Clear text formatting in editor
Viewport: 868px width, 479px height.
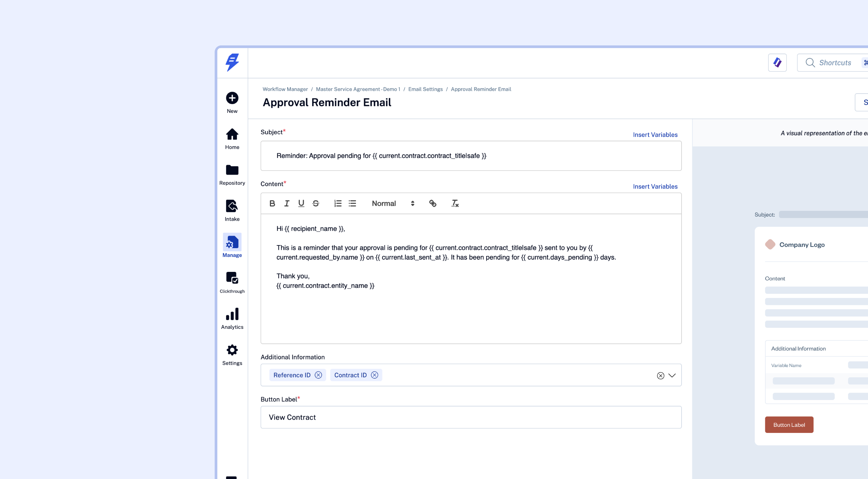click(455, 203)
